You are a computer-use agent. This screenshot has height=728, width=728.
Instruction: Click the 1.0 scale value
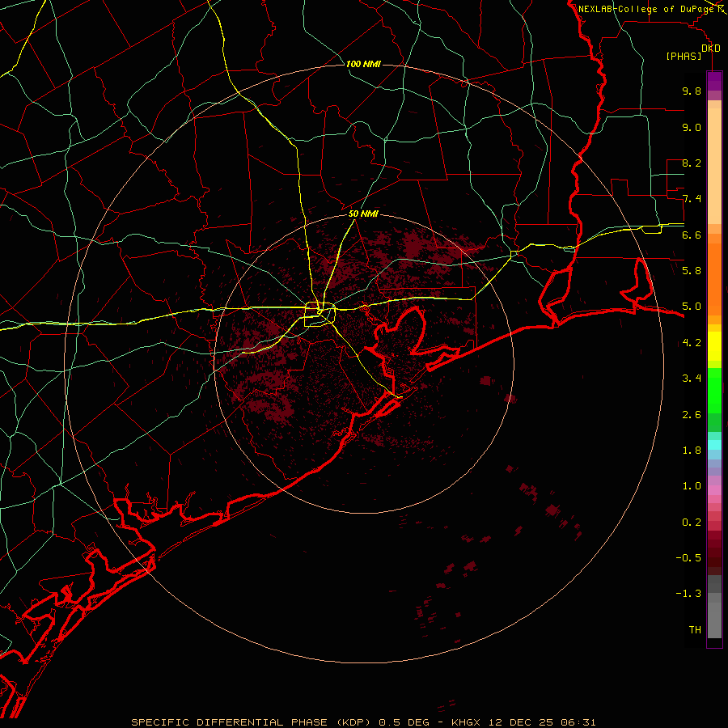(692, 485)
